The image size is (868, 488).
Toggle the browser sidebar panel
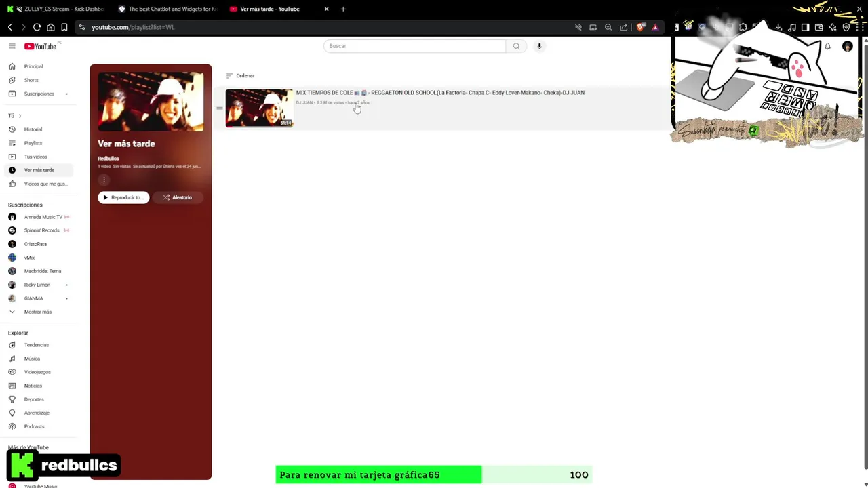click(x=805, y=27)
